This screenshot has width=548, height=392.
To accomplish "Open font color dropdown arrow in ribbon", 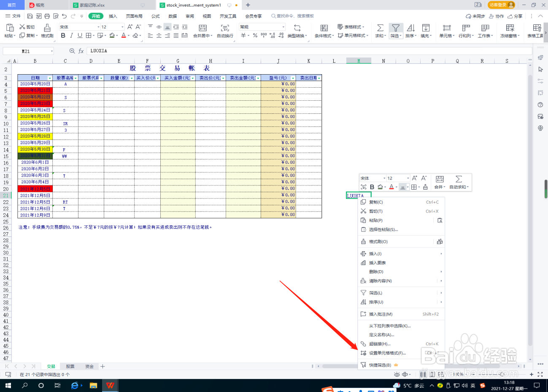I will point(128,36).
